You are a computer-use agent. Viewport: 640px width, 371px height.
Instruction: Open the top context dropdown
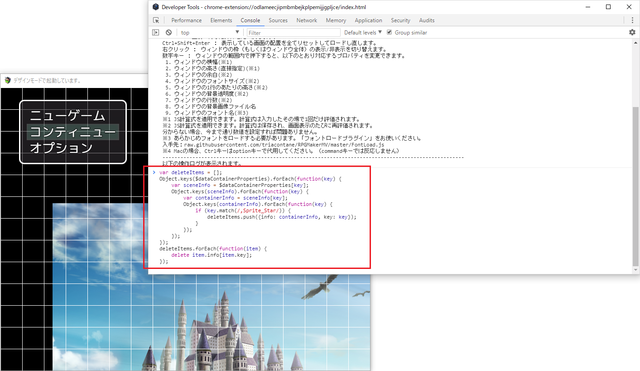210,33
